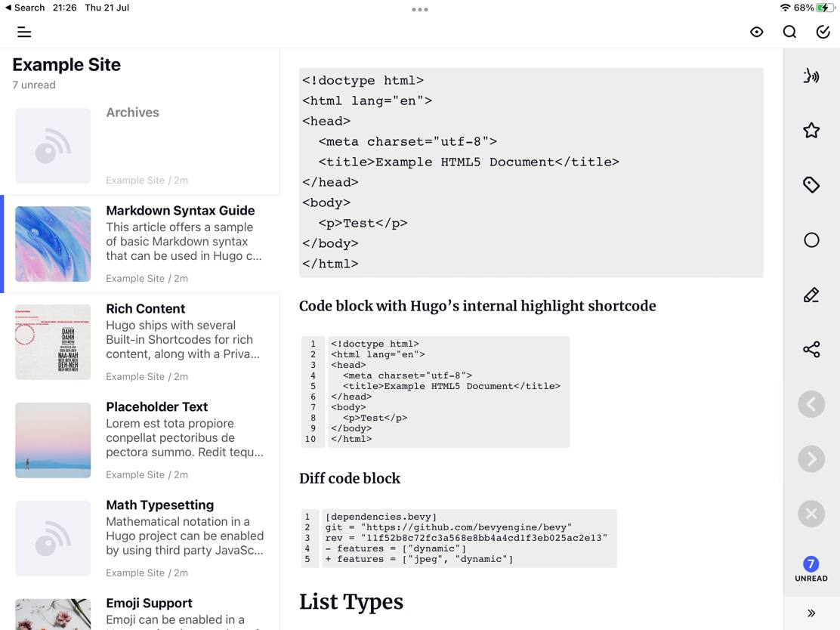Screen dimensions: 840x630
Task: Dismiss the article with the X button
Action: pos(811,514)
